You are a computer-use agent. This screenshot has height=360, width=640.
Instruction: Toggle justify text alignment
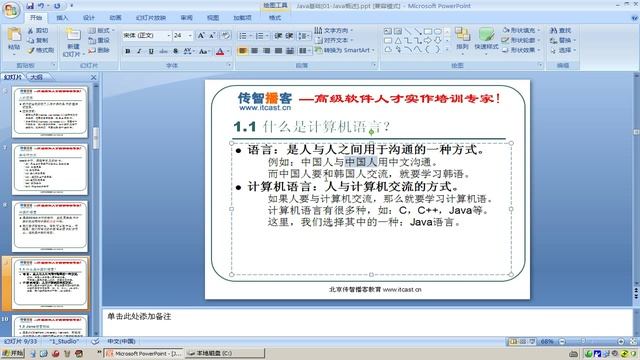(x=278, y=51)
